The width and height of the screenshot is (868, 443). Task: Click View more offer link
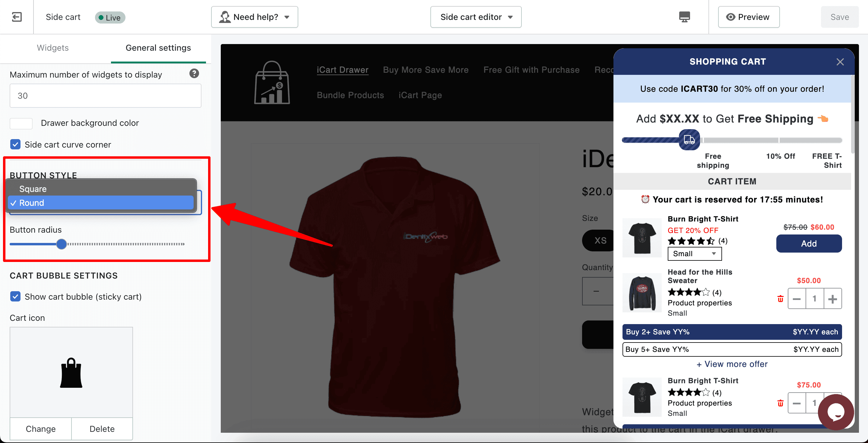(732, 364)
